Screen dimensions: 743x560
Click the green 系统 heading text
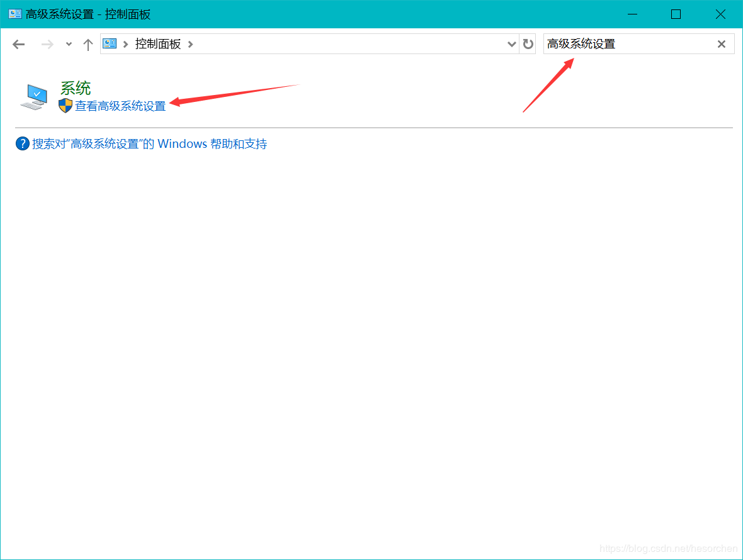[x=76, y=87]
